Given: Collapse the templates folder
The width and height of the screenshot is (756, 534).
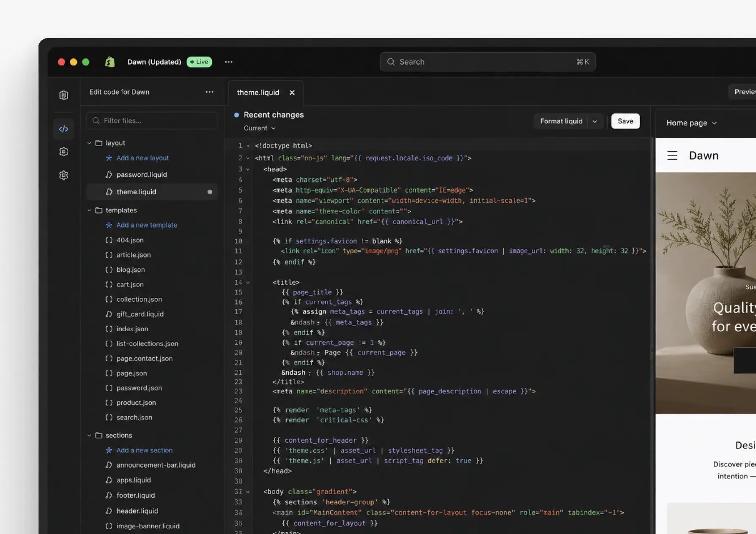Looking at the screenshot, I should point(89,210).
